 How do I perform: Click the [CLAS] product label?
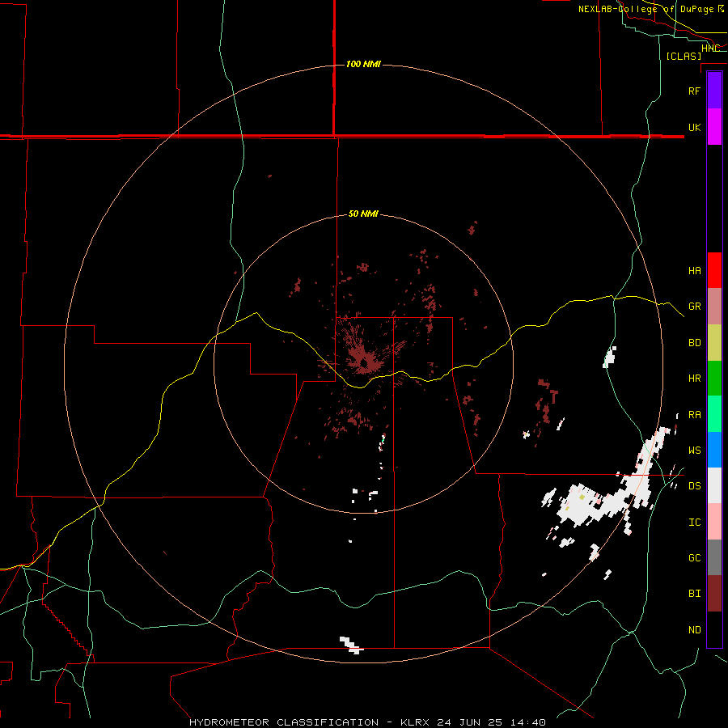click(684, 57)
